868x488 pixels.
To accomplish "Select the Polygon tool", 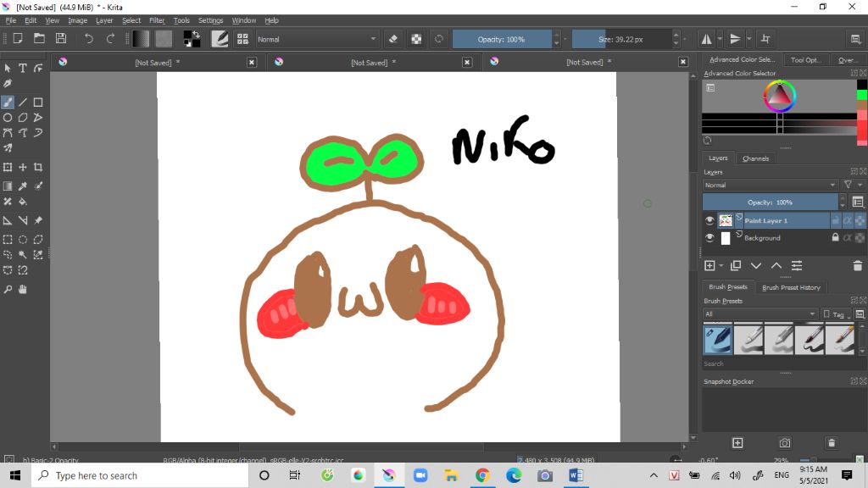I will 23,118.
